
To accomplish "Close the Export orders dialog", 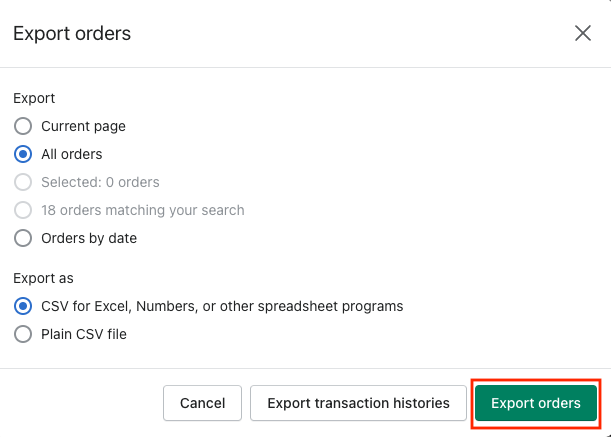I will [x=583, y=33].
